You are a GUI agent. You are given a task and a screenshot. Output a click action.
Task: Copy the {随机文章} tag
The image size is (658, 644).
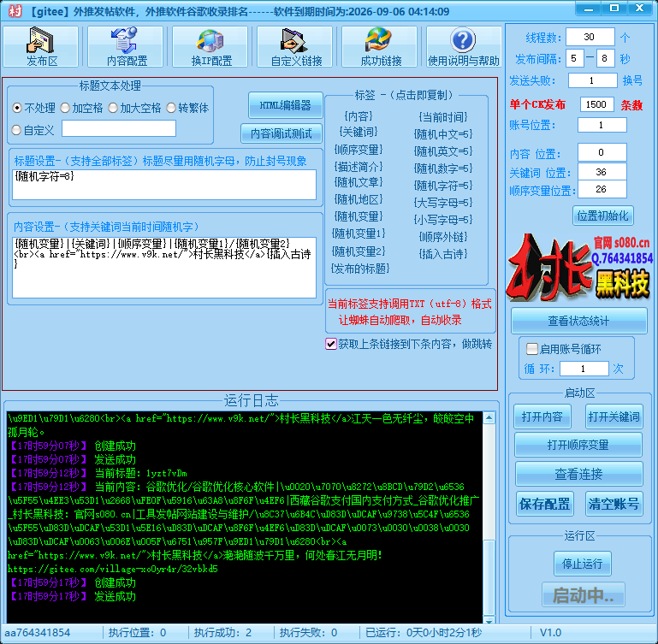click(359, 182)
